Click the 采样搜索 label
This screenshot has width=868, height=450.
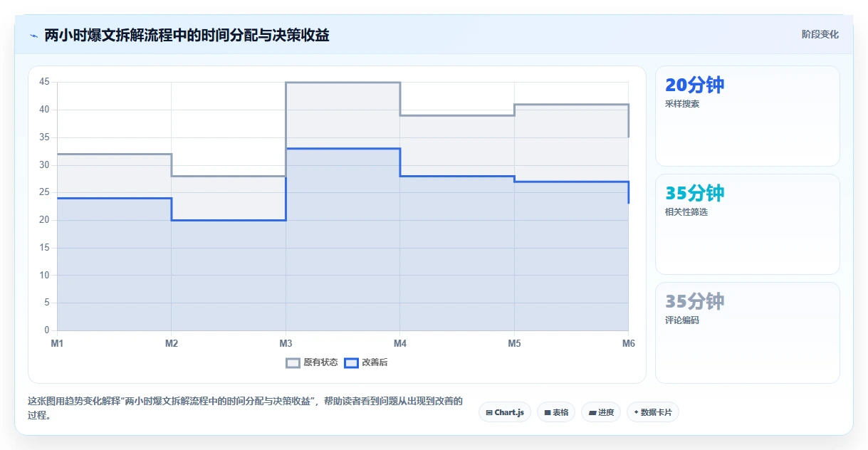point(682,104)
